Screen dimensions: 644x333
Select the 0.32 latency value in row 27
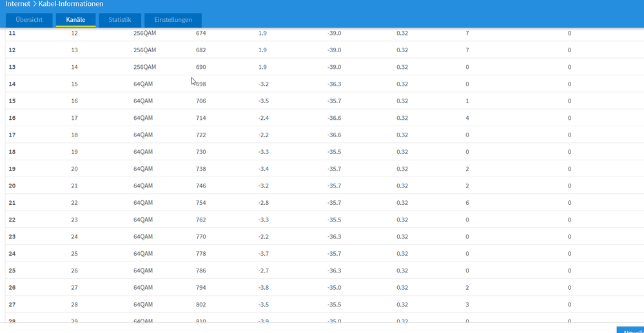coord(402,305)
